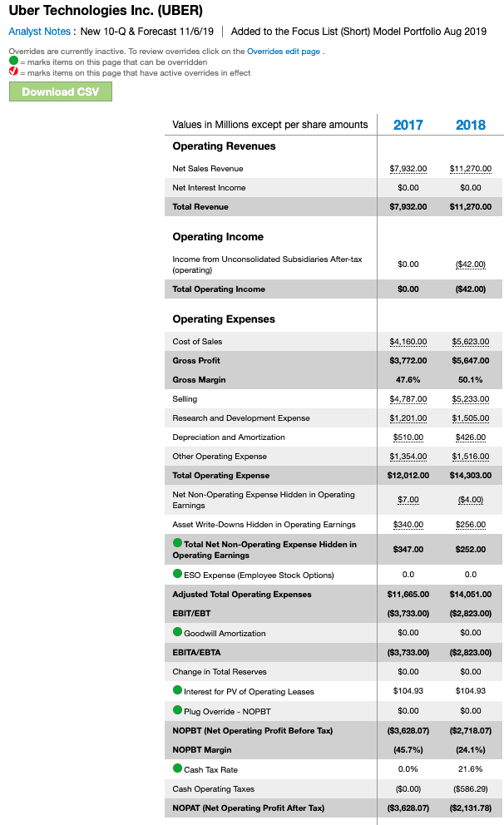Click the 2018 Cost of Sales value $5,623.00
This screenshot has height=825, width=504.
[471, 342]
